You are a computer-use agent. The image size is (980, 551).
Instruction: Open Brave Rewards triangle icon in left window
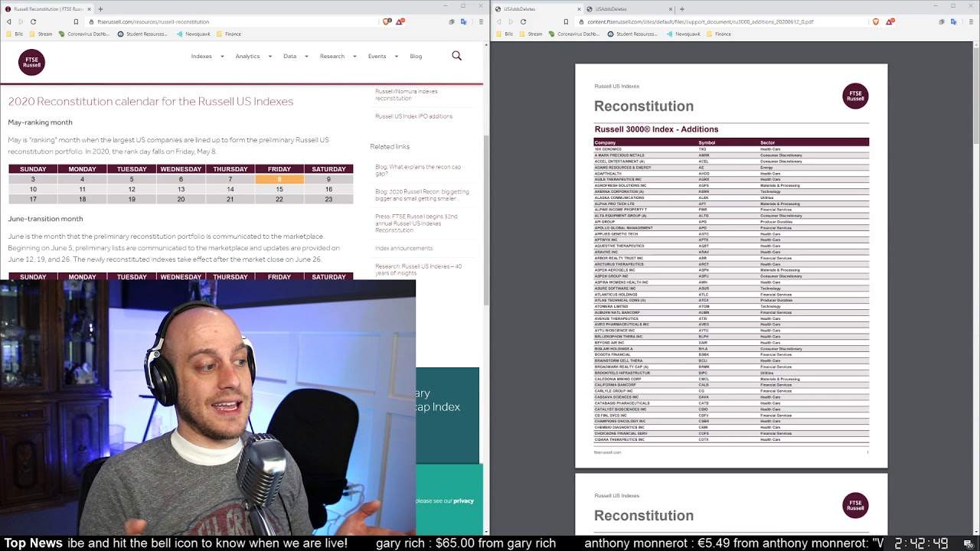tap(400, 21)
